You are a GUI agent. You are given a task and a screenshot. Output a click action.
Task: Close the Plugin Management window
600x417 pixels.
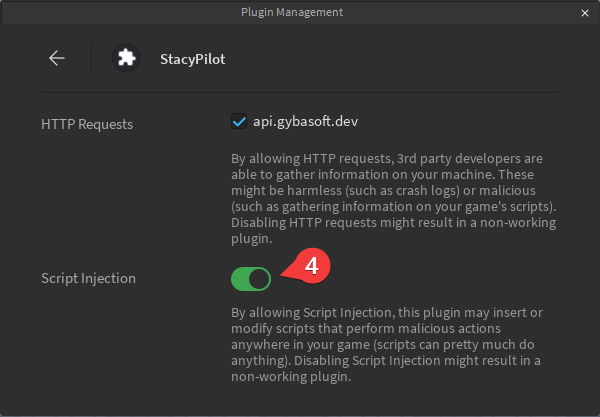[x=585, y=12]
